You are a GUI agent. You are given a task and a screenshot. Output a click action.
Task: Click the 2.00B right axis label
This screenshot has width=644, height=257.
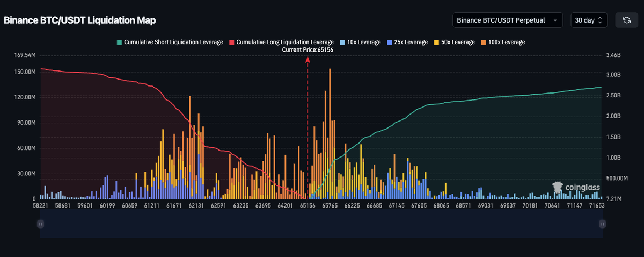click(613, 116)
